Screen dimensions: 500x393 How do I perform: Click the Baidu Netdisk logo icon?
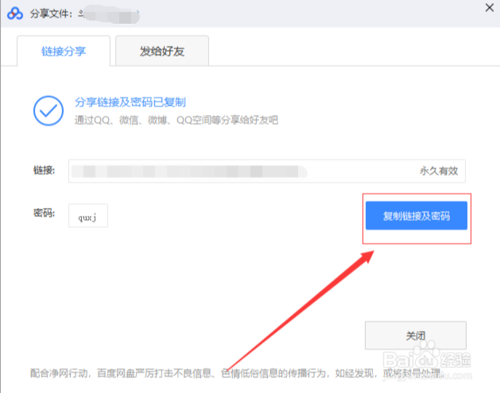(15, 13)
